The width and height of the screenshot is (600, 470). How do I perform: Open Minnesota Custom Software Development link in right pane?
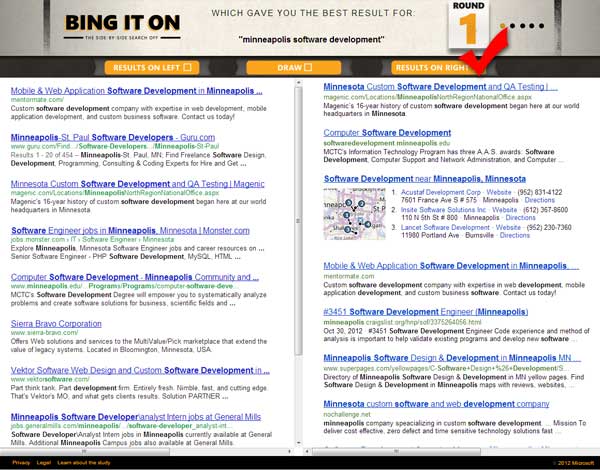point(440,86)
